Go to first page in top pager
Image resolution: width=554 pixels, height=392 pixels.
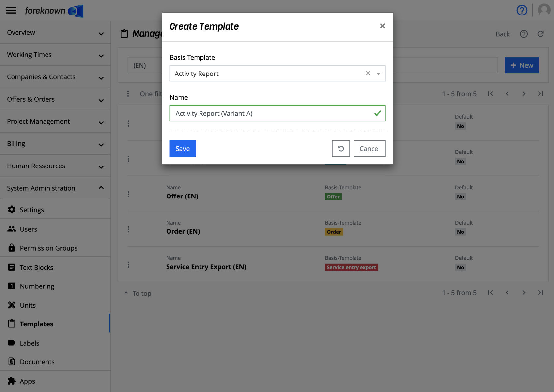point(490,94)
